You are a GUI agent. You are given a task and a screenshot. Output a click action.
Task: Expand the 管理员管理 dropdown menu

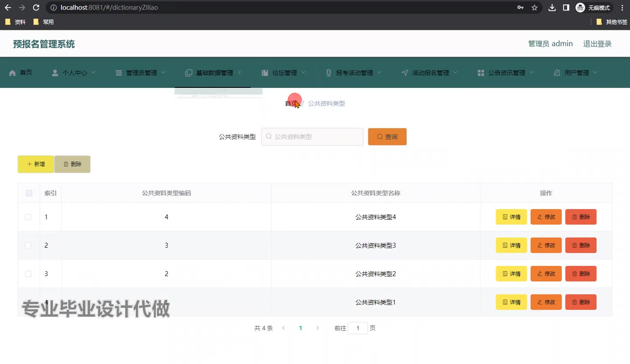click(x=163, y=73)
